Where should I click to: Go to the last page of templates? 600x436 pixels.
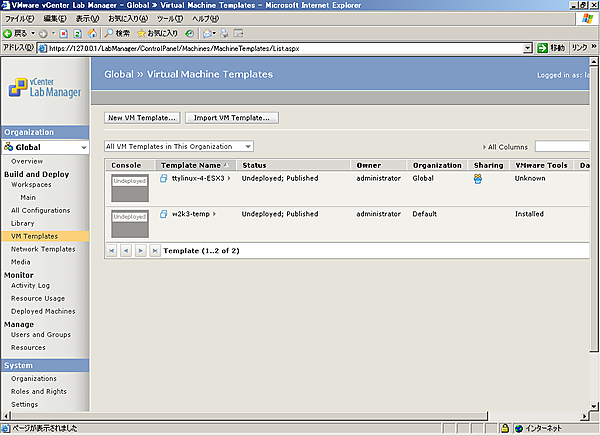[x=155, y=250]
